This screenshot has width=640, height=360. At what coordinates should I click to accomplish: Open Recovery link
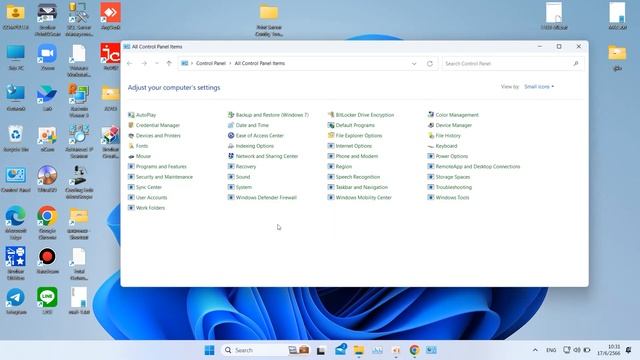[x=246, y=167]
